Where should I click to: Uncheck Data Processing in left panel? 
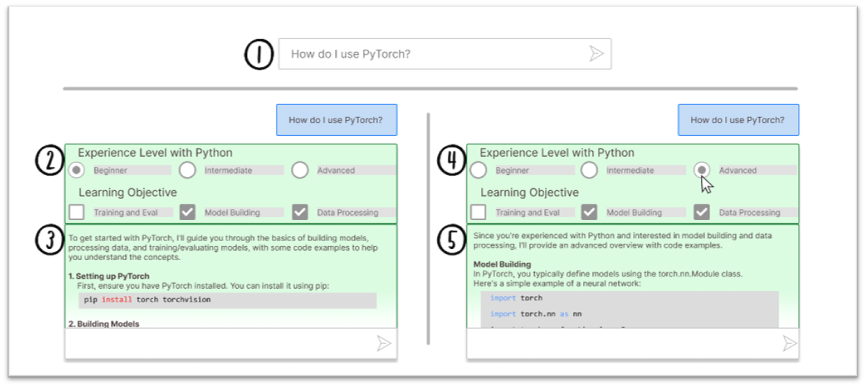300,212
